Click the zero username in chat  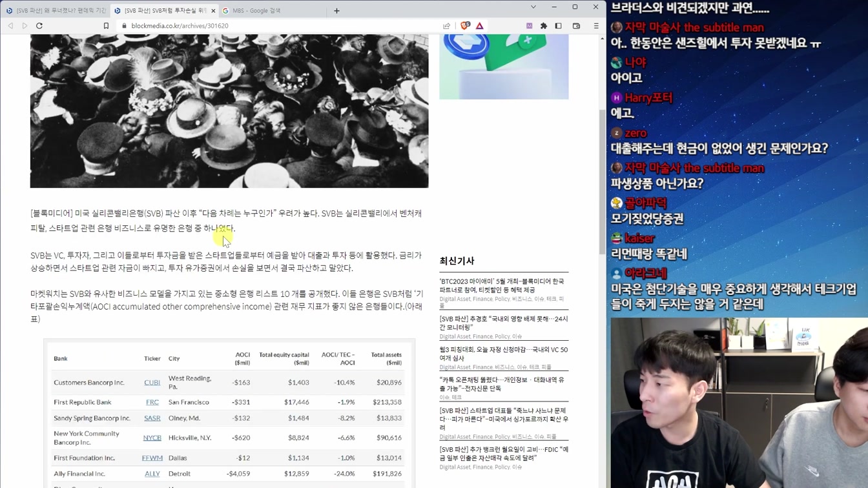click(635, 133)
